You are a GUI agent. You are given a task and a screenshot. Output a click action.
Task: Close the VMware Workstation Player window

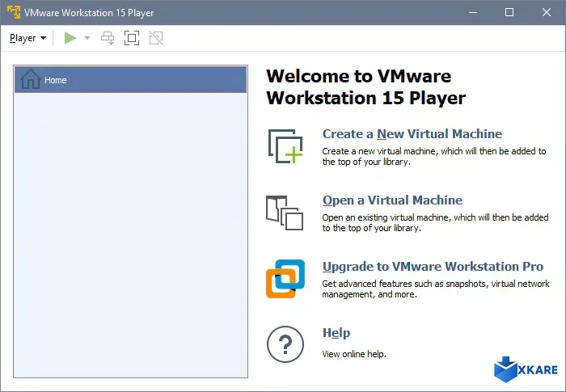click(x=547, y=12)
